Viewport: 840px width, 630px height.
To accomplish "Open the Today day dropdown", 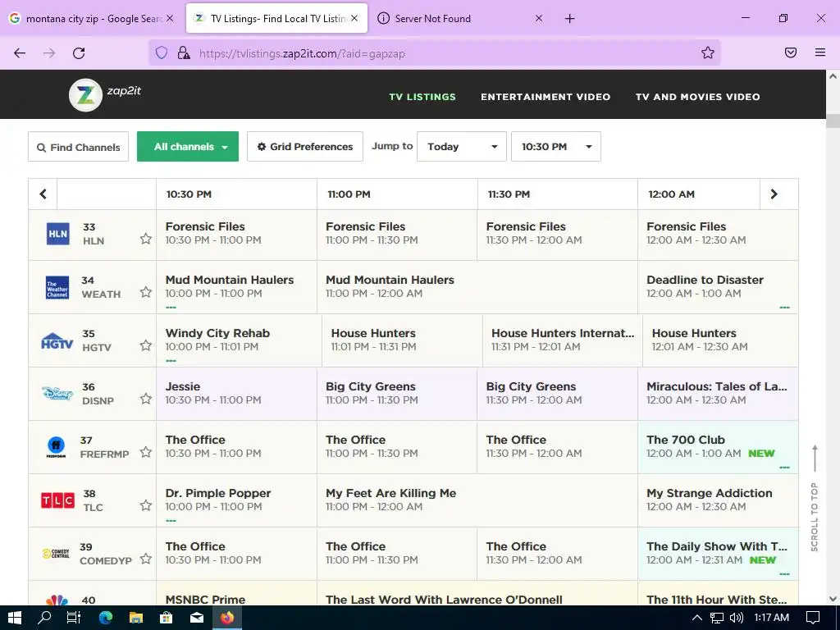I will click(x=461, y=146).
